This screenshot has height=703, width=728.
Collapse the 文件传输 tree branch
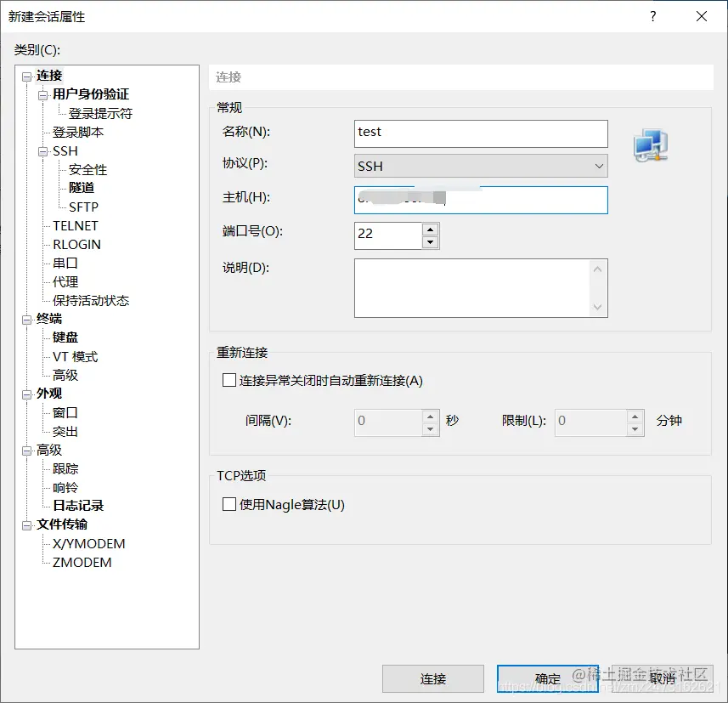[x=28, y=524]
